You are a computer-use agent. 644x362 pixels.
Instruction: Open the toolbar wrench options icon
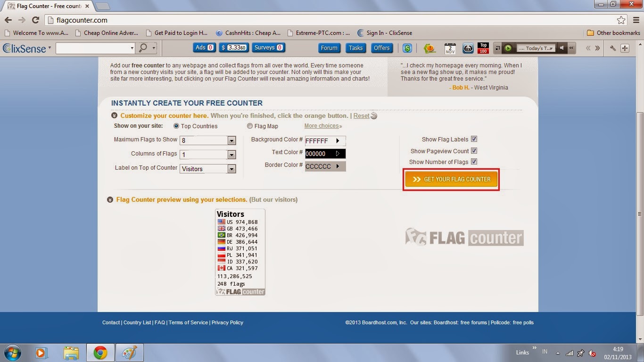[x=613, y=48]
